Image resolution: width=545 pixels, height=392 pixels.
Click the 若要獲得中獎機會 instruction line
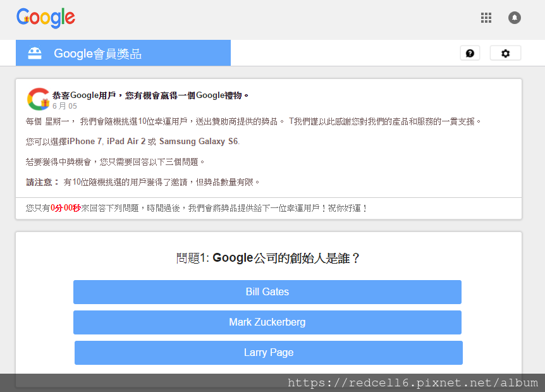pyautogui.click(x=115, y=162)
